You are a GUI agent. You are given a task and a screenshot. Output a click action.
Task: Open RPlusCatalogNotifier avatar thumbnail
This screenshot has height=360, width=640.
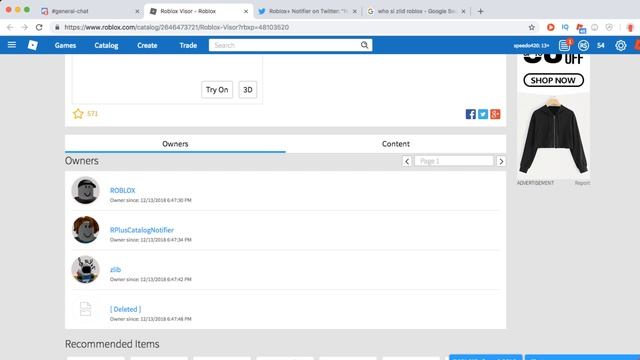click(x=85, y=230)
